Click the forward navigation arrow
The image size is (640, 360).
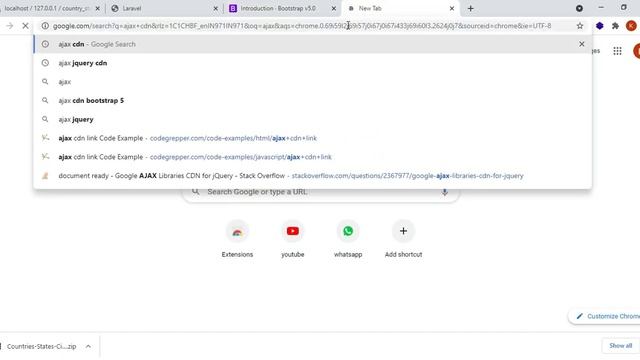9,26
